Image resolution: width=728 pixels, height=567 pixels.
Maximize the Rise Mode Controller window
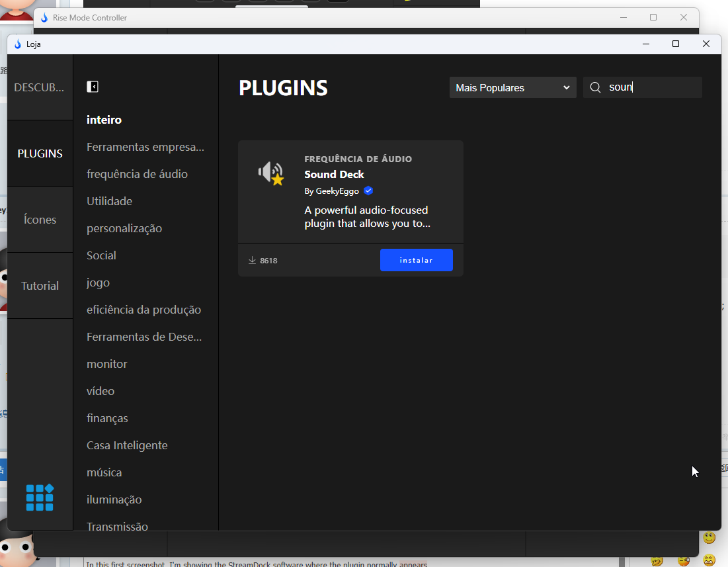coord(653,17)
